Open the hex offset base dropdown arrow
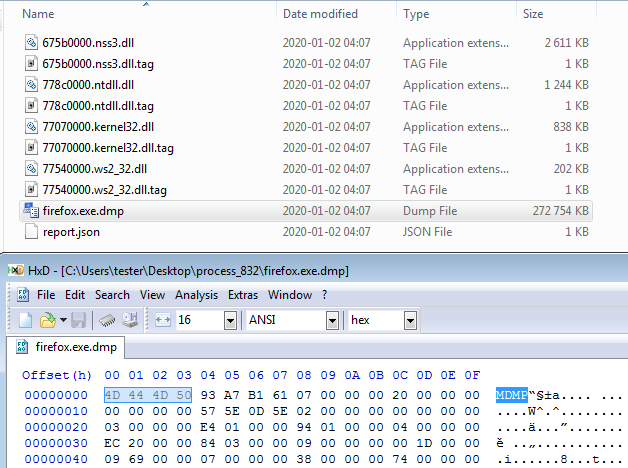 point(410,320)
